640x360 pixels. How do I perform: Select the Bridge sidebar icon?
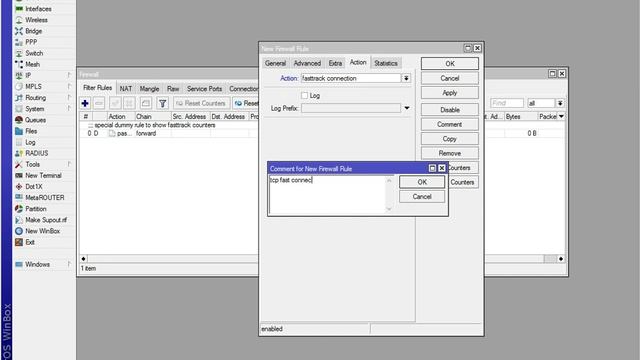point(19,31)
